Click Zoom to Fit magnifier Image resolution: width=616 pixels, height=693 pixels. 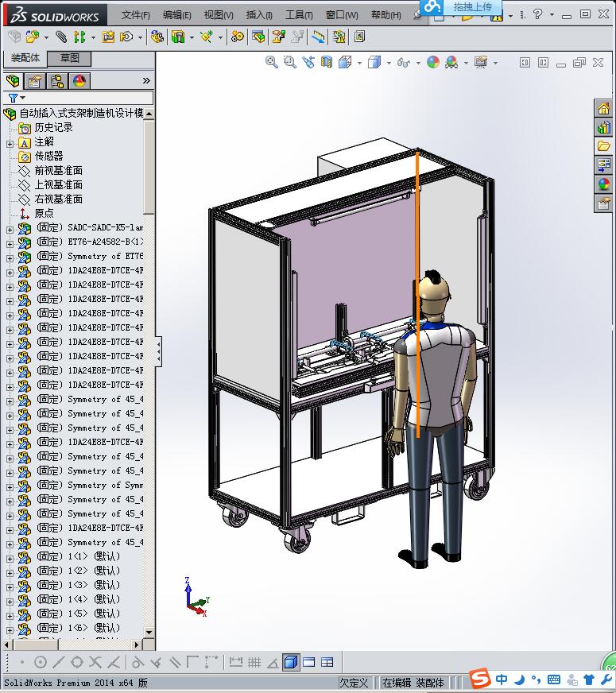[x=271, y=62]
